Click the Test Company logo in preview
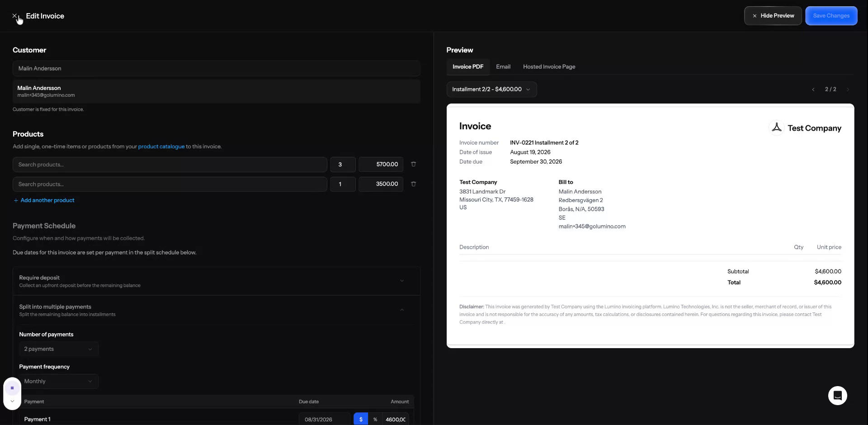This screenshot has width=868, height=425. click(x=776, y=128)
